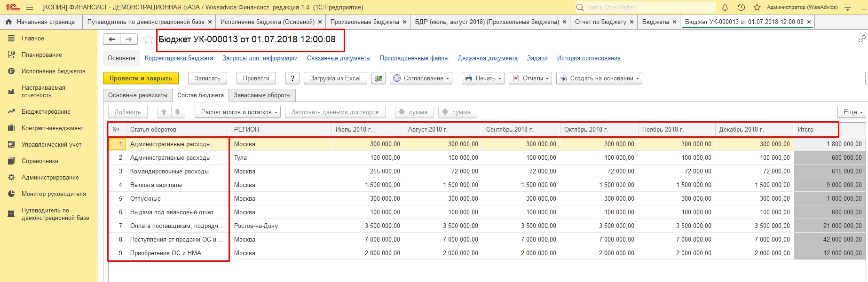Copy link to document icon
Image resolution: width=868 pixels, height=282 pixels.
862,39
